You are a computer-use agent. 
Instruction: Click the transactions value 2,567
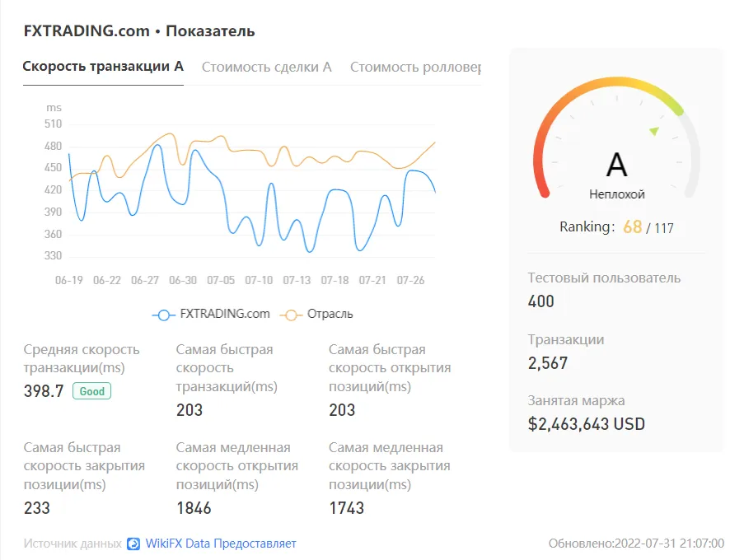click(548, 363)
